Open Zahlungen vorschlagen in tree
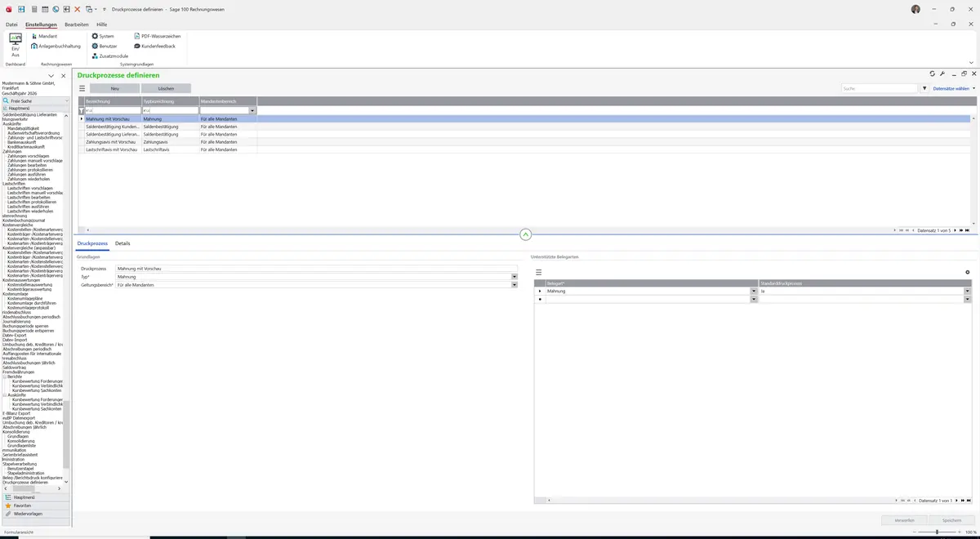The image size is (980, 539). (29, 156)
